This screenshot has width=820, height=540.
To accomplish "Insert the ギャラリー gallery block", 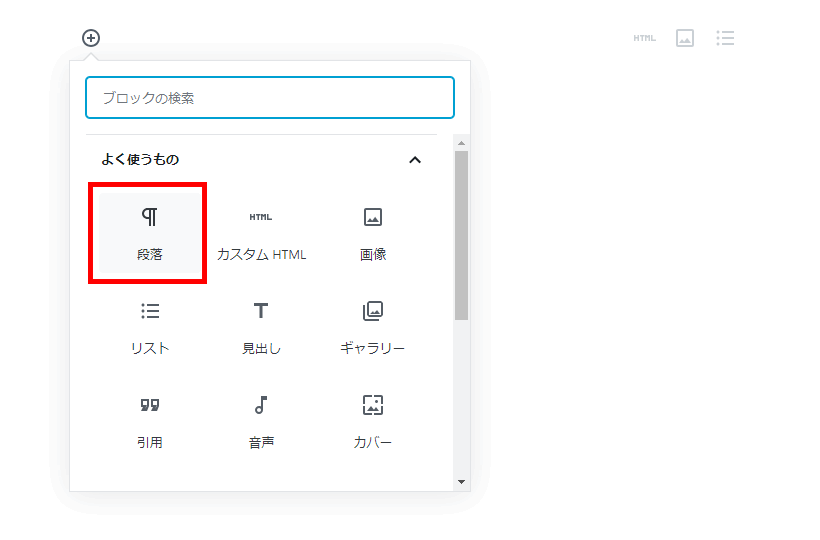I will 373,327.
